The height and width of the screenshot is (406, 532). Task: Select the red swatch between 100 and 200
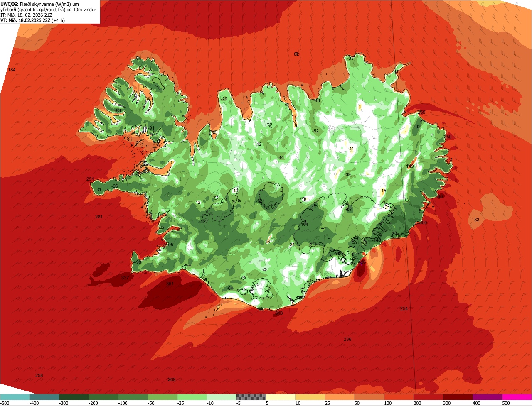[399, 397]
